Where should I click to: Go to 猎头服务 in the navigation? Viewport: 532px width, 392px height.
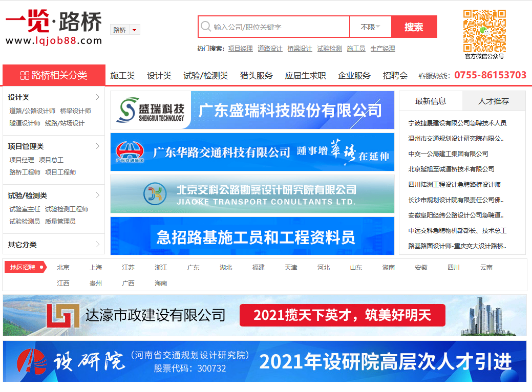coord(256,76)
